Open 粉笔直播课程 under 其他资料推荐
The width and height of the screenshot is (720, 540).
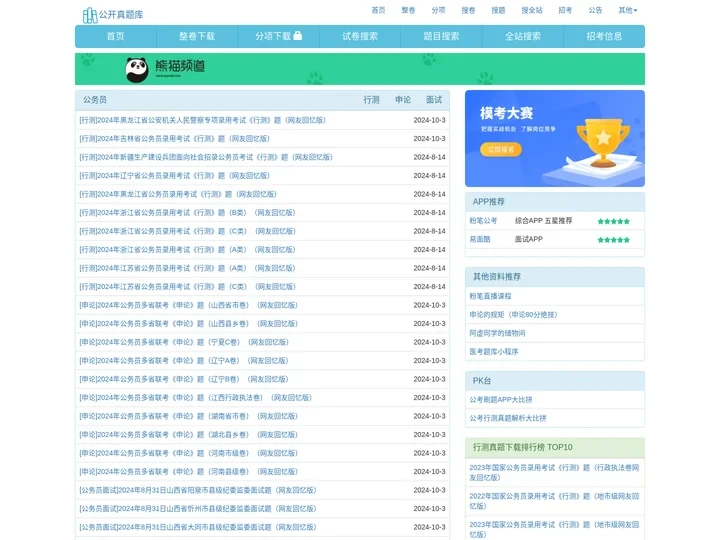tap(490, 296)
